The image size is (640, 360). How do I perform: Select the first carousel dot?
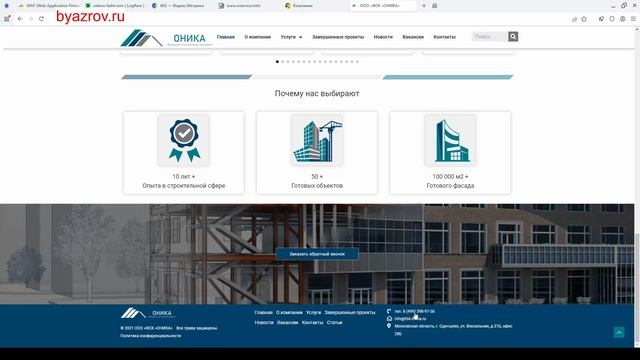click(x=278, y=62)
